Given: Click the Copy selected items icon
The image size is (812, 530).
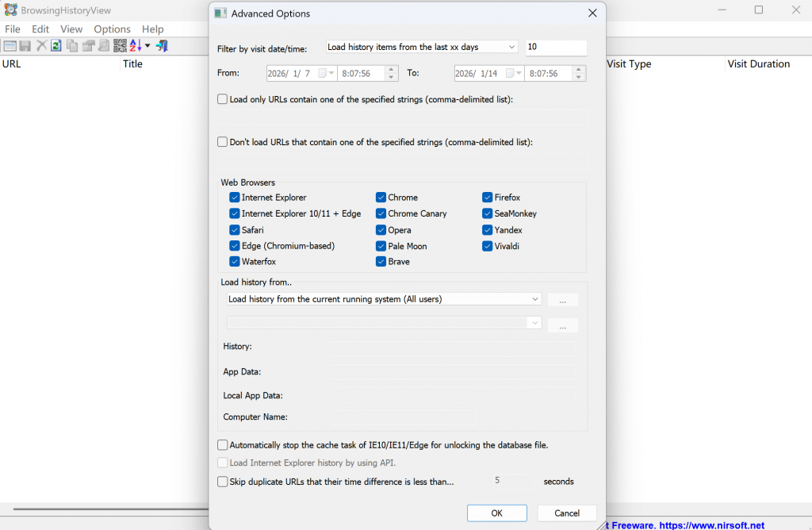Looking at the screenshot, I should (x=72, y=46).
